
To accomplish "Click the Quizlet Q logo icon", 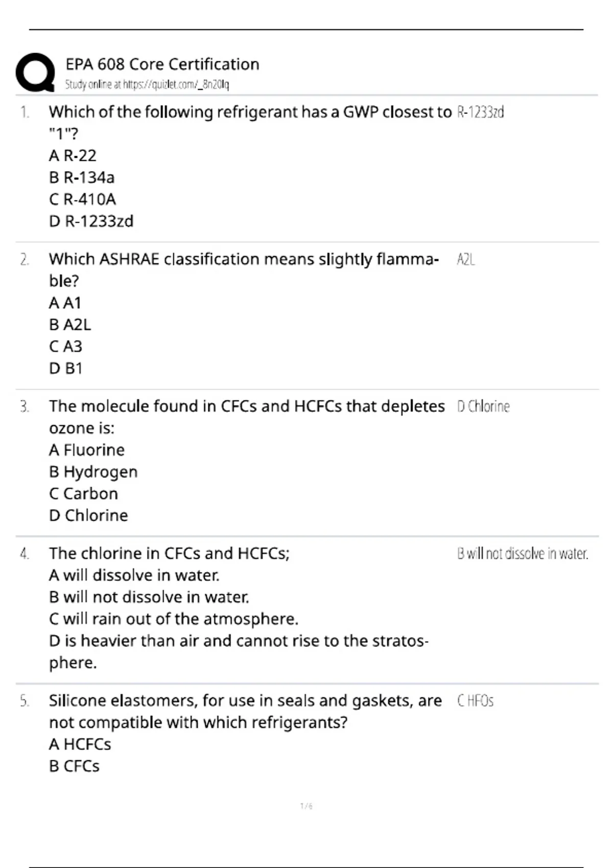I will pos(35,73).
